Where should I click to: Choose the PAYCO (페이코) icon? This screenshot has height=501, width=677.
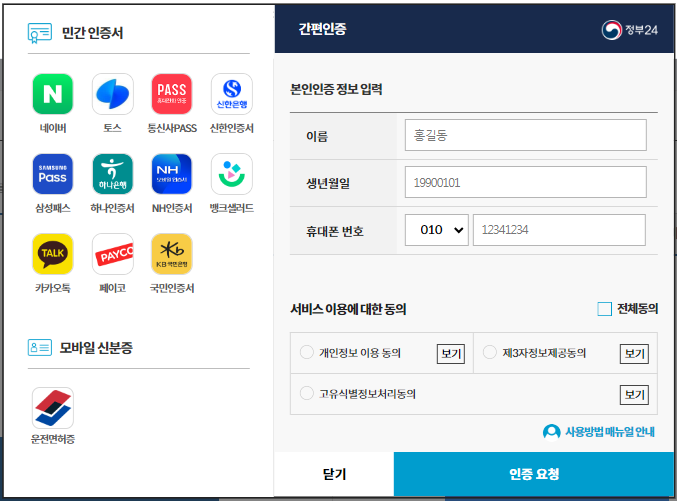pyautogui.click(x=112, y=254)
